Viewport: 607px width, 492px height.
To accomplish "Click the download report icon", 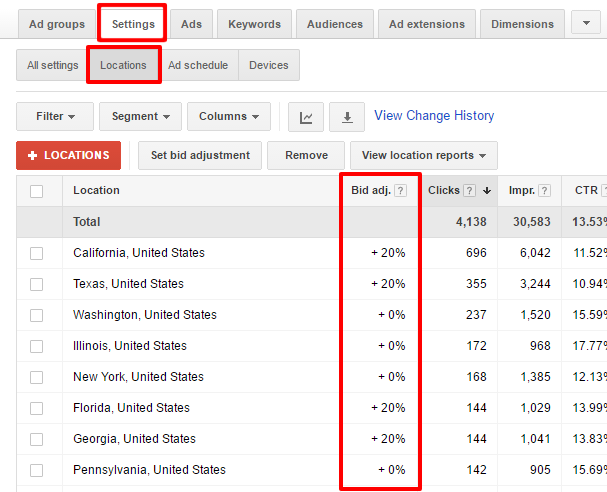I will (347, 117).
